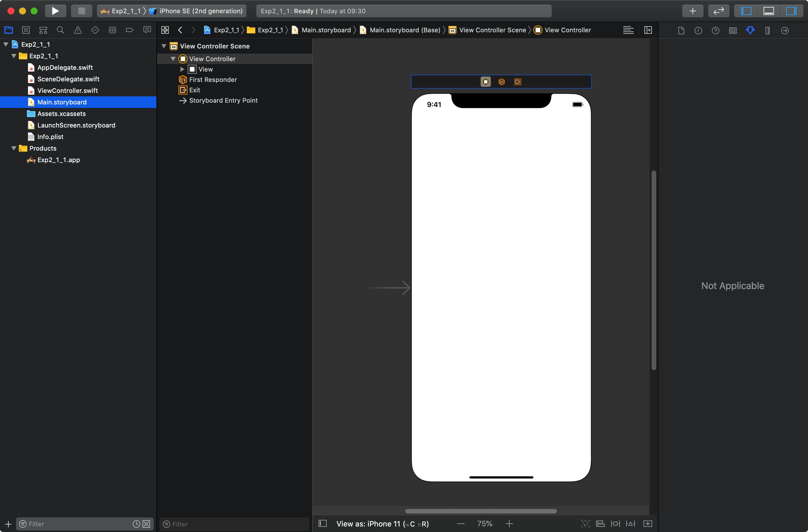Click the Storyboard Entry Point item

pos(223,100)
